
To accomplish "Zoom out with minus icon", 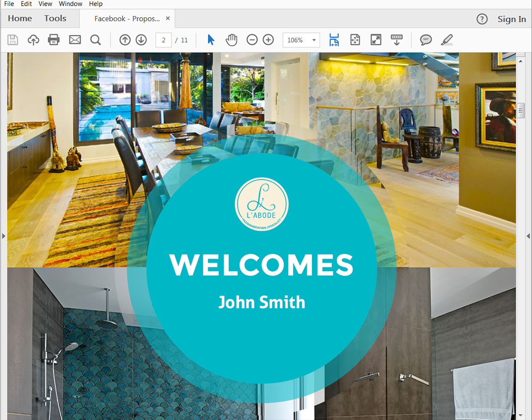I will (x=252, y=40).
